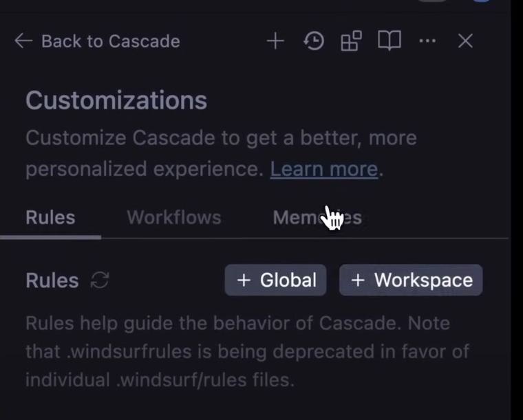Close the Cascade panel
The height and width of the screenshot is (420, 523).
pos(465,41)
